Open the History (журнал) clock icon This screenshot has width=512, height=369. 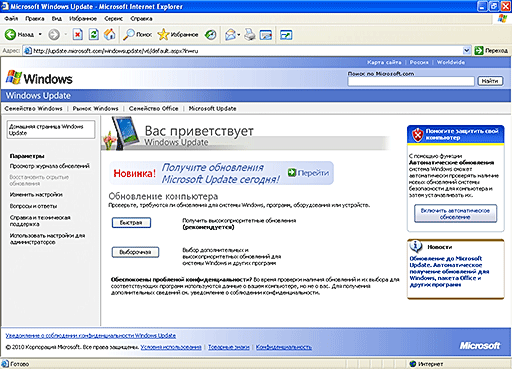(211, 34)
